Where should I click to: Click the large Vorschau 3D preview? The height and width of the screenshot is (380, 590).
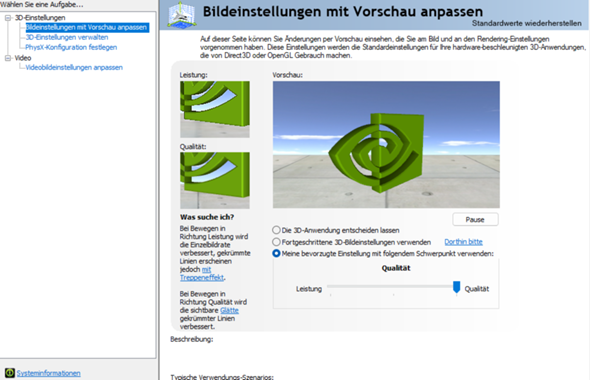point(386,144)
